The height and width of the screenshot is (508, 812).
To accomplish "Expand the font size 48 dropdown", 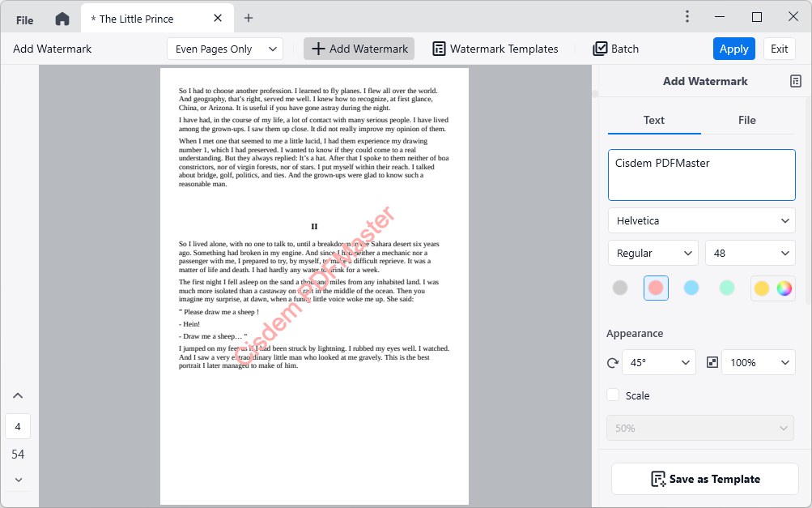I will point(749,253).
